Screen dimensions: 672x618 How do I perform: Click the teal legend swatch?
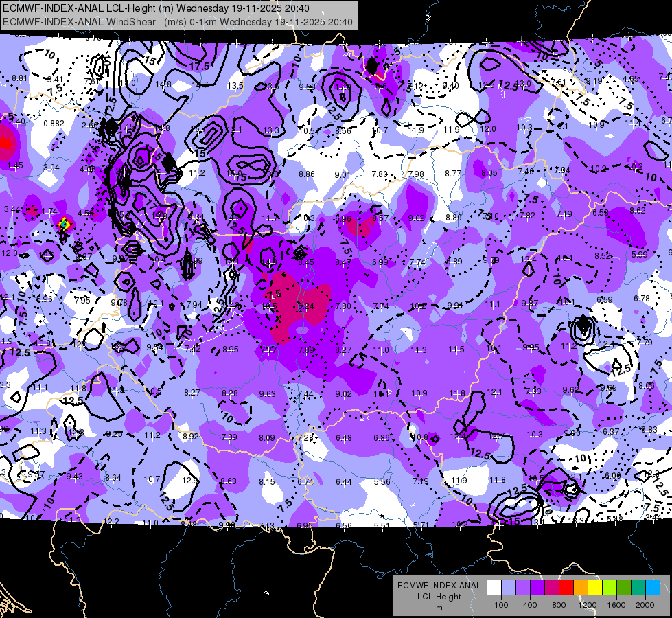638,588
